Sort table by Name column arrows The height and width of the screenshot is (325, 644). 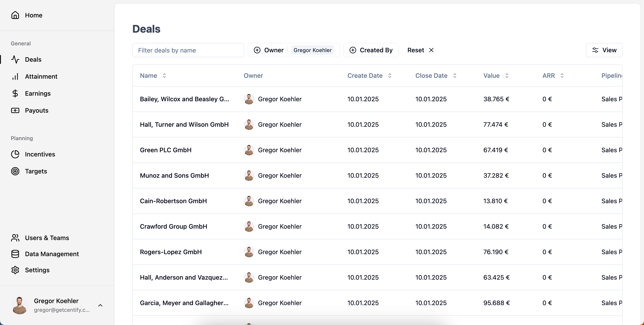click(164, 76)
